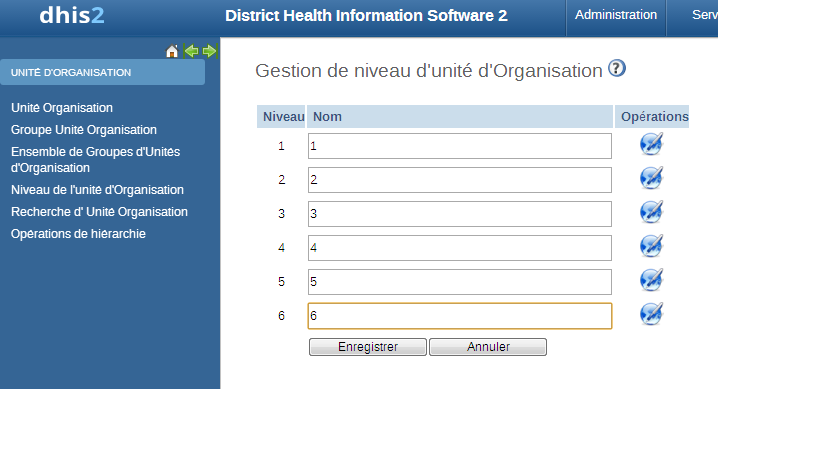Click the operations icon for level 1
Screen dimensions: 819x460
coord(651,145)
